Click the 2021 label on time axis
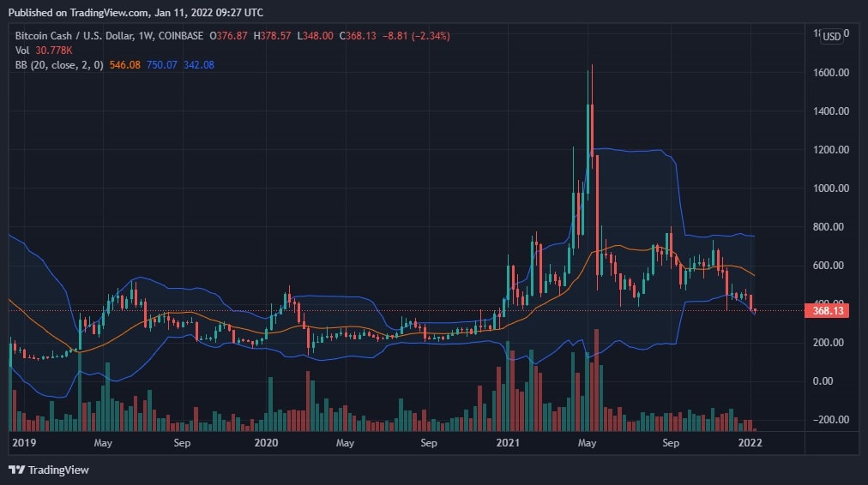Screen dimensions: 868x485 [x=509, y=443]
